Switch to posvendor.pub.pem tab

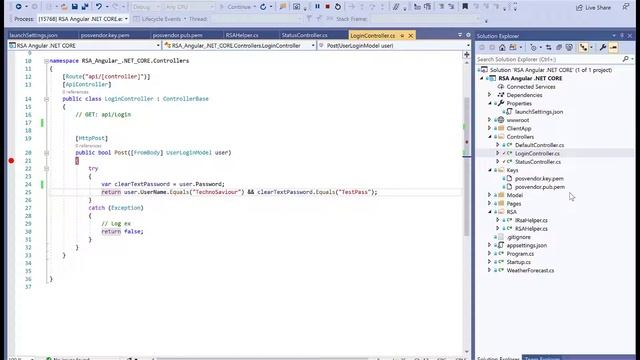pos(178,36)
